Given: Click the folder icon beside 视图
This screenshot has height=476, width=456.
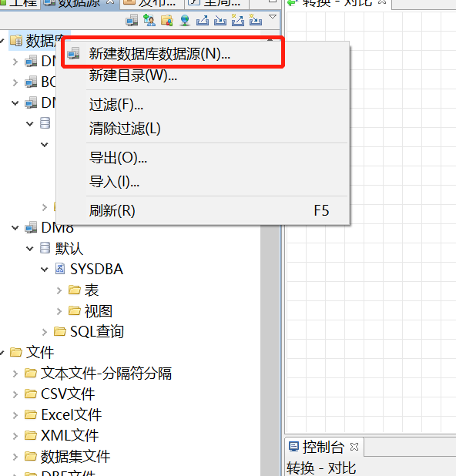Looking at the screenshot, I should (75, 310).
